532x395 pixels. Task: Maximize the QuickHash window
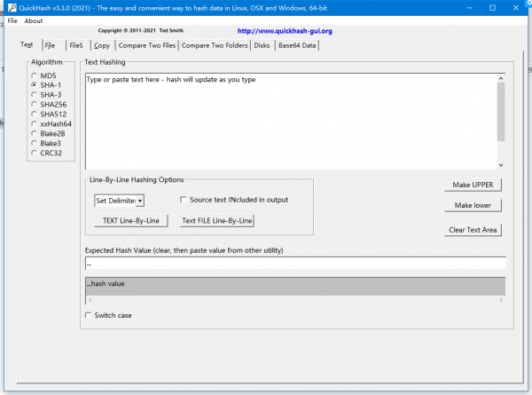click(x=493, y=8)
